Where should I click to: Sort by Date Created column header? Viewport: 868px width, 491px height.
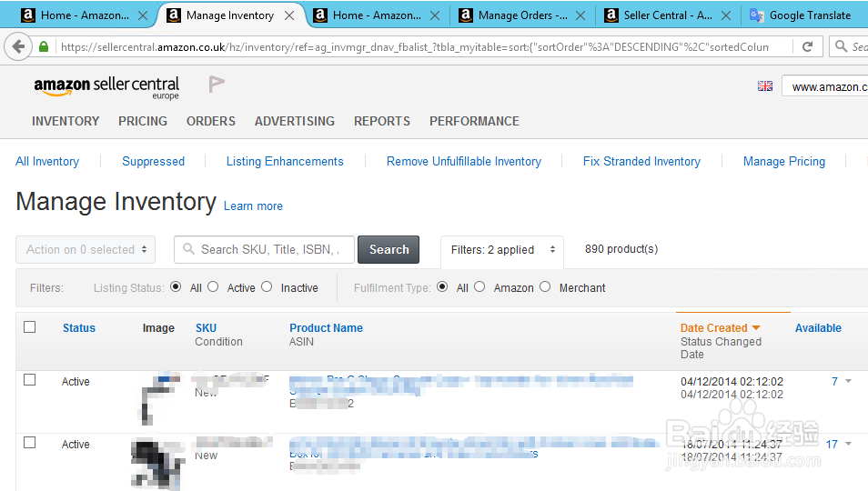pos(713,328)
